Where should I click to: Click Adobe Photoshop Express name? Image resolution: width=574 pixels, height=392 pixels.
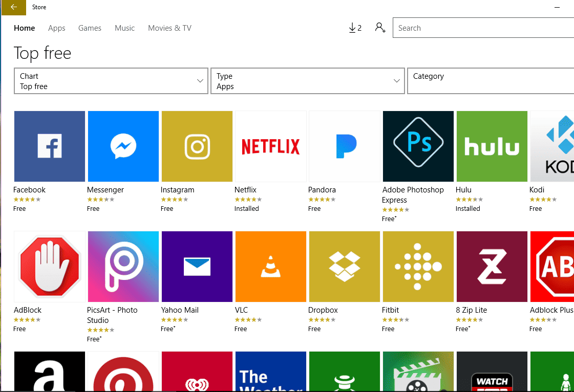click(x=413, y=194)
